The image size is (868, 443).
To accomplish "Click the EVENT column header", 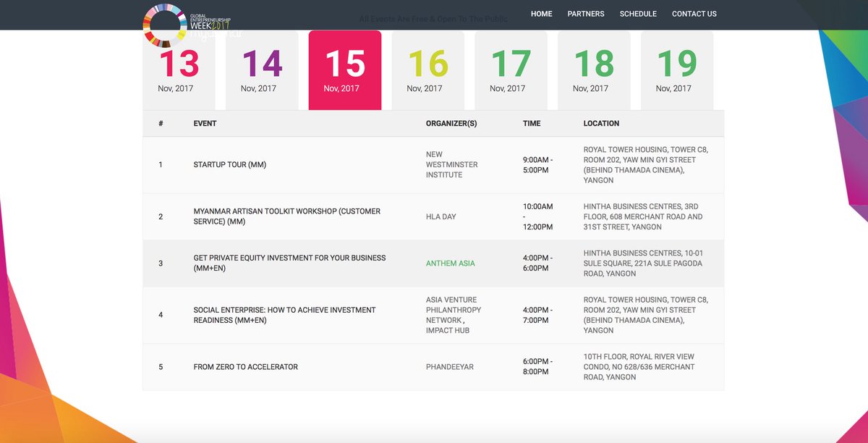I will [x=205, y=124].
